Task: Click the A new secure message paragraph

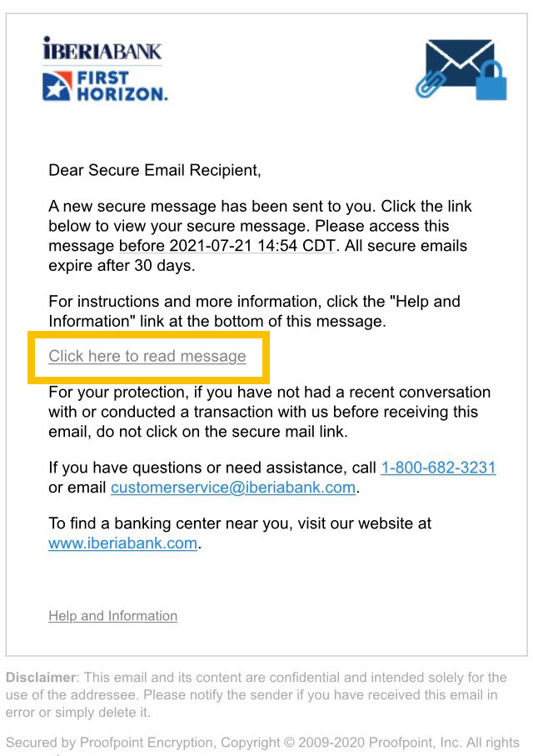Action: [260, 236]
